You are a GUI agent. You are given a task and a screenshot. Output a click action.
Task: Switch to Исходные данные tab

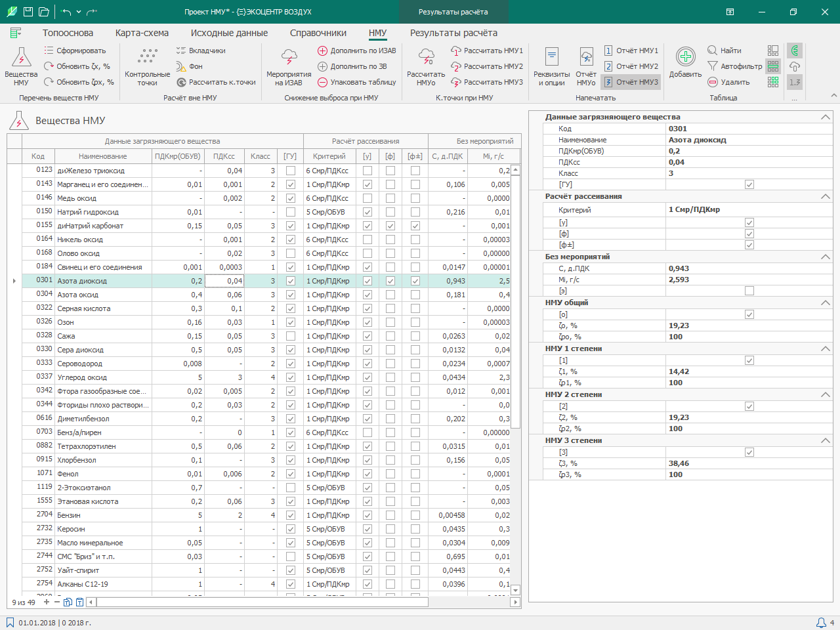[229, 33]
